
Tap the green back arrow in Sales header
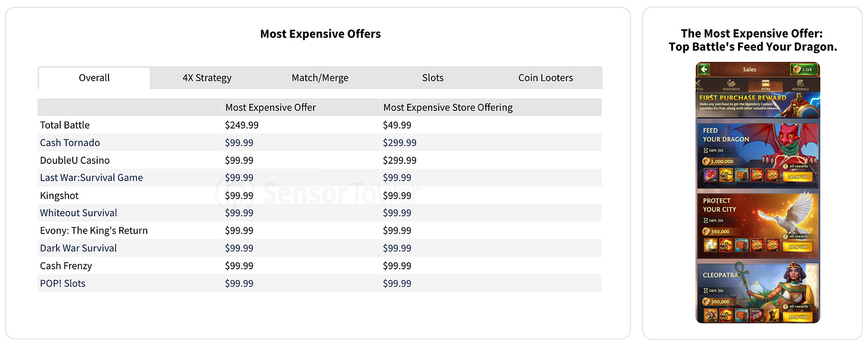click(x=703, y=69)
